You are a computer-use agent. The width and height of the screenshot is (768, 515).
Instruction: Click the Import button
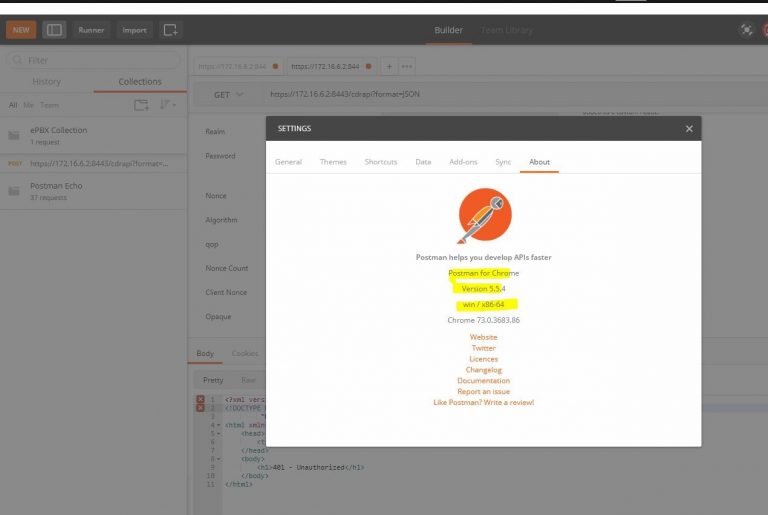134,30
